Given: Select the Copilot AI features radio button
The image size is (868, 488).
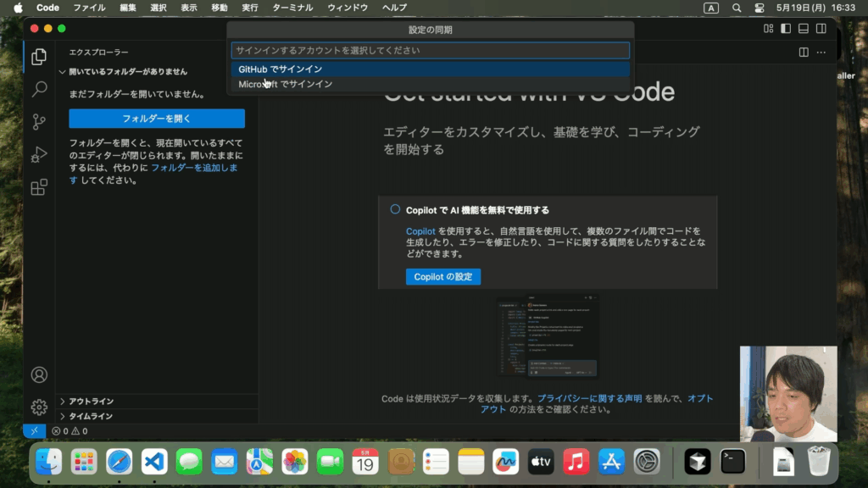Looking at the screenshot, I should point(395,209).
